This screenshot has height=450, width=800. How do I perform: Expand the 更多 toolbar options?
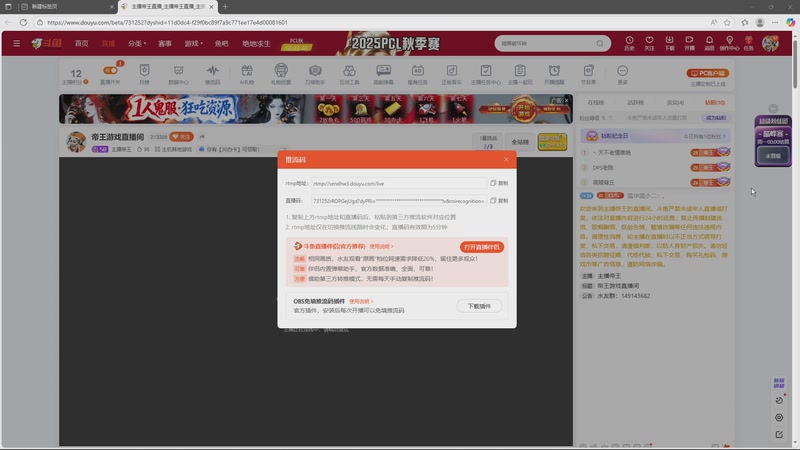tap(622, 74)
